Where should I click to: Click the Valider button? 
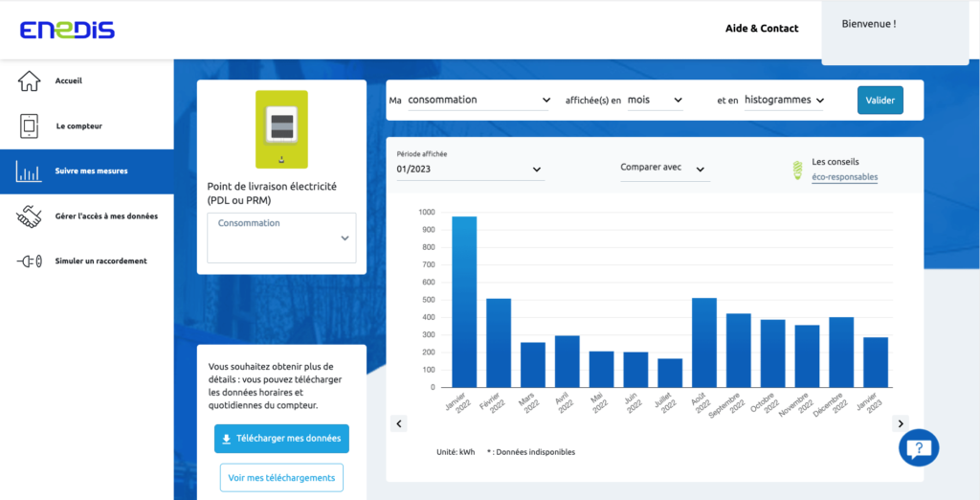click(880, 101)
